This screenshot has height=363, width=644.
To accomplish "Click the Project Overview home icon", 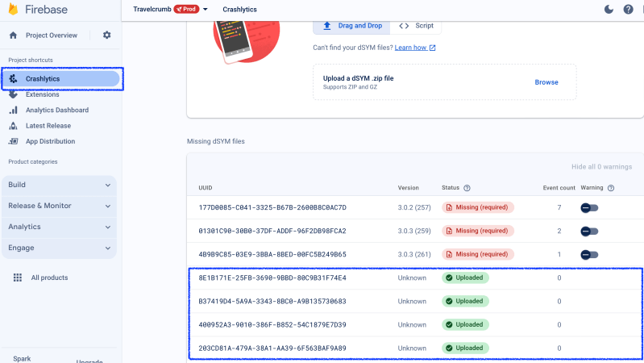I will pos(13,35).
